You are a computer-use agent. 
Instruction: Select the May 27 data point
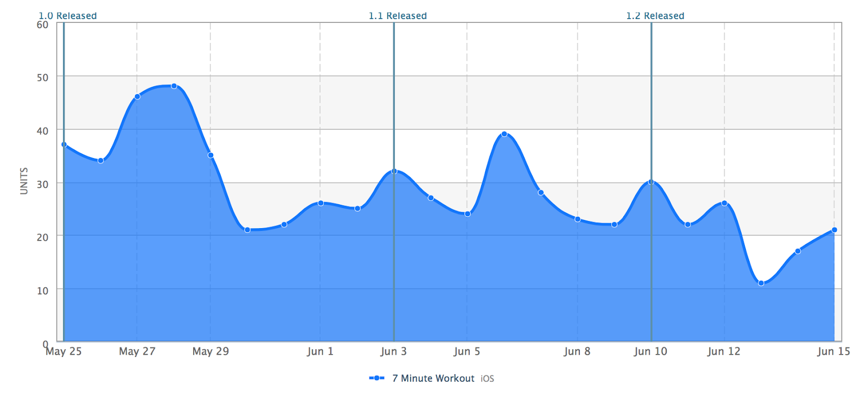pyautogui.click(x=137, y=97)
